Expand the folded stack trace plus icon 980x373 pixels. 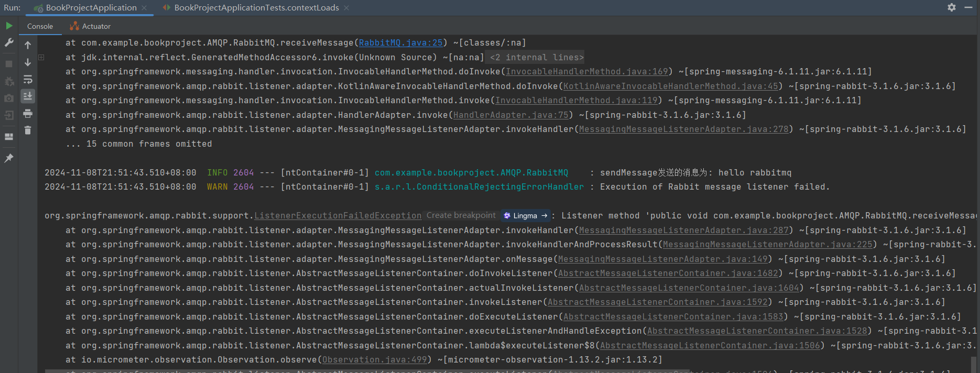(x=41, y=57)
